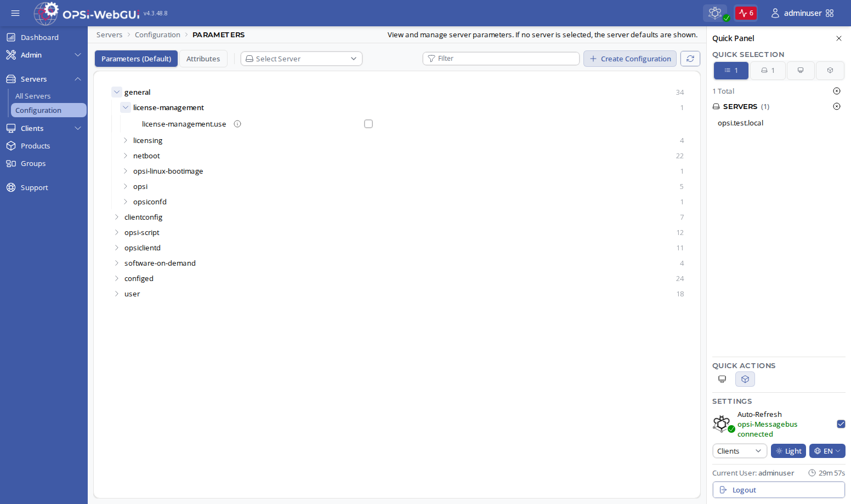Open the EN language dropdown

(827, 451)
